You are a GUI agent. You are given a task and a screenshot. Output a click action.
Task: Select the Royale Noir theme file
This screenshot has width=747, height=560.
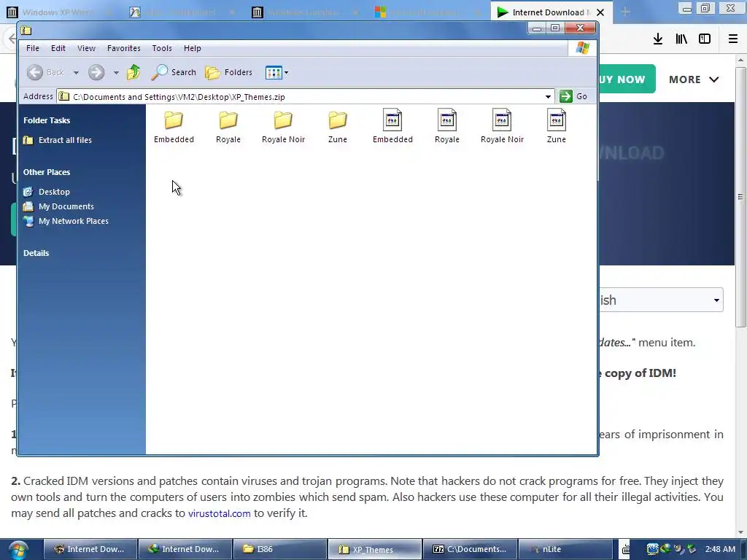(x=502, y=126)
